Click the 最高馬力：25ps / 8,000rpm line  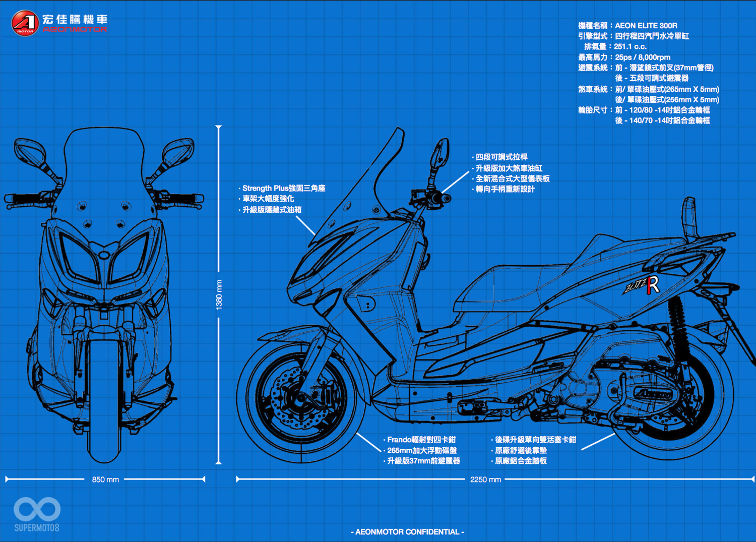click(624, 57)
